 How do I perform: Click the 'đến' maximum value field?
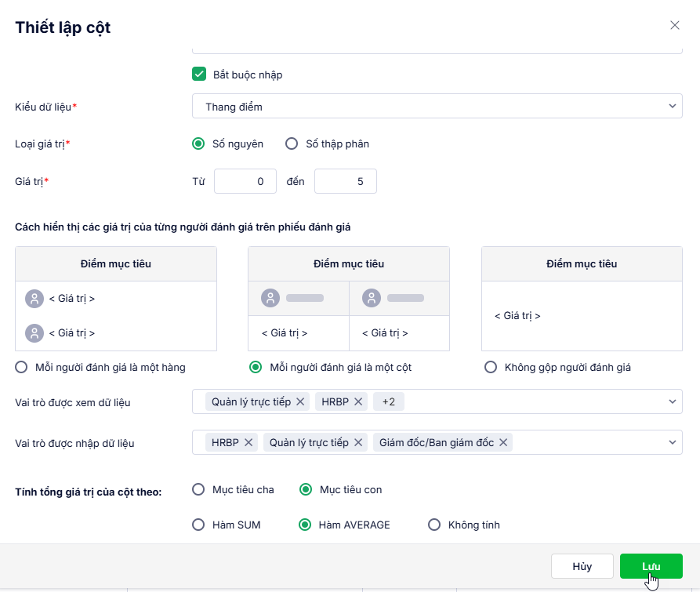[345, 181]
